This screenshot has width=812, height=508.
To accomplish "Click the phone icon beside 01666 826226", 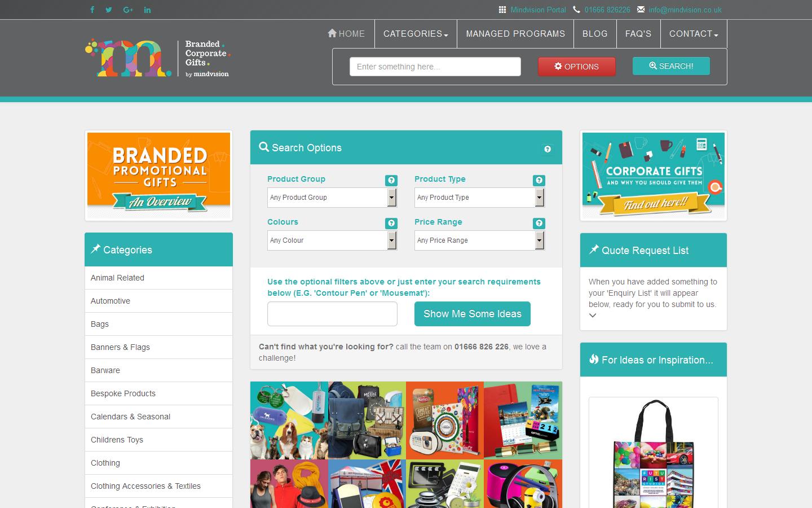I will pos(576,10).
